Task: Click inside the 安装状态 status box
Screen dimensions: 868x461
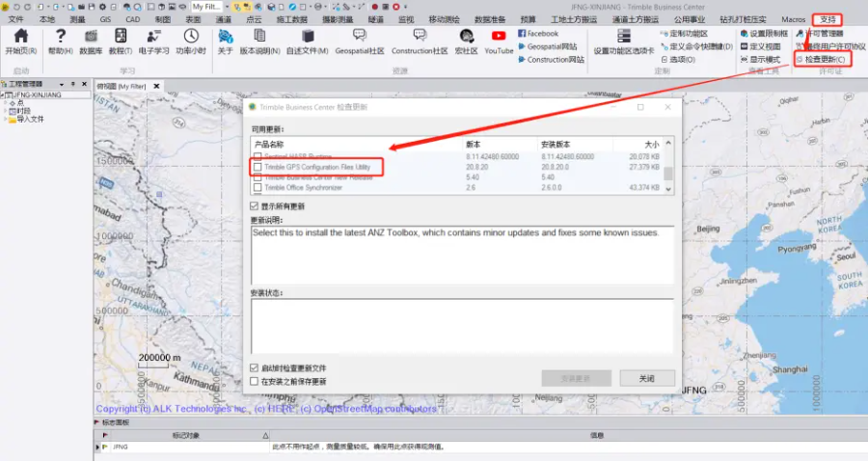Action: click(462, 326)
